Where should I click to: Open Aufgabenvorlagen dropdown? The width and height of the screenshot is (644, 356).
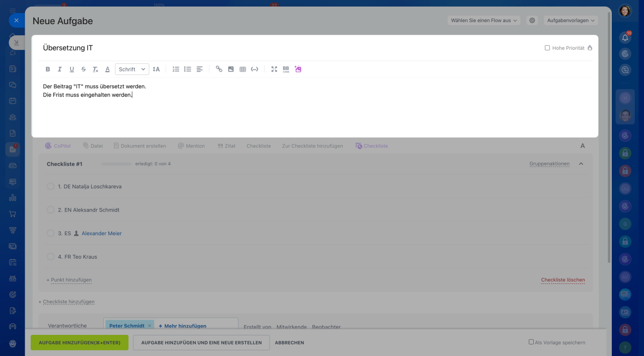pyautogui.click(x=571, y=21)
